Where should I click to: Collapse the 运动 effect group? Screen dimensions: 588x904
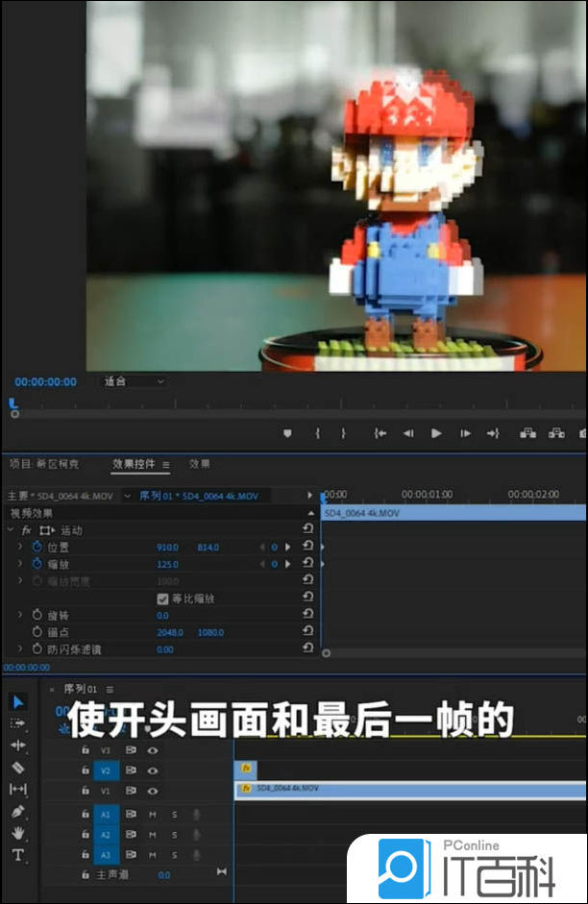click(x=11, y=529)
